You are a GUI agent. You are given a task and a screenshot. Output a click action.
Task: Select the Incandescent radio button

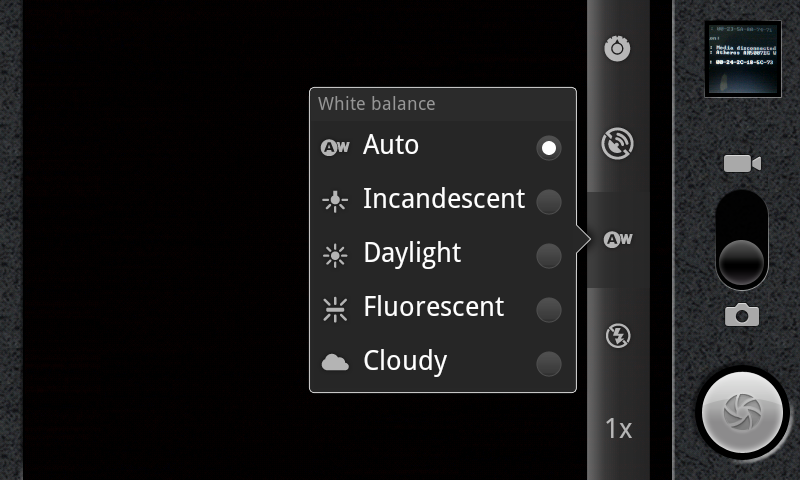[x=548, y=202]
